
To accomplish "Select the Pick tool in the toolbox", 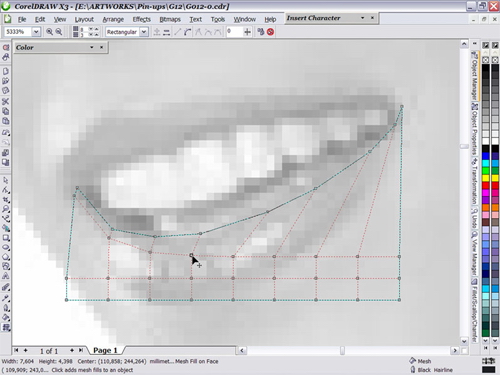I will click(x=6, y=180).
